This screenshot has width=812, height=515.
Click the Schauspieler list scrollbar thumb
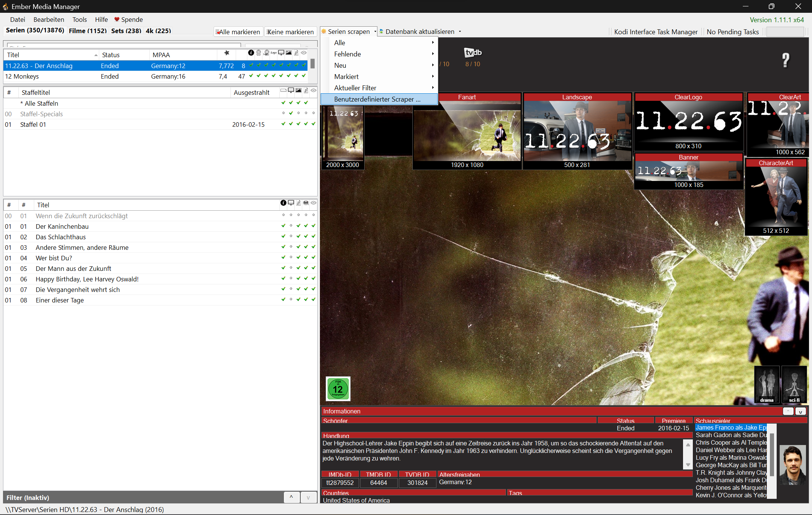772,454
